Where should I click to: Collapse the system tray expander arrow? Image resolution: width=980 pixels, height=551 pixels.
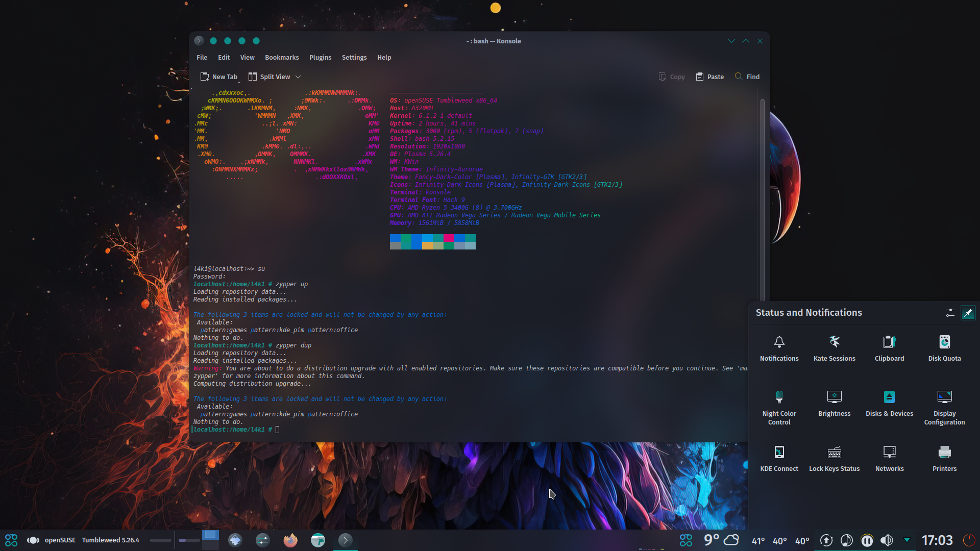tap(907, 540)
